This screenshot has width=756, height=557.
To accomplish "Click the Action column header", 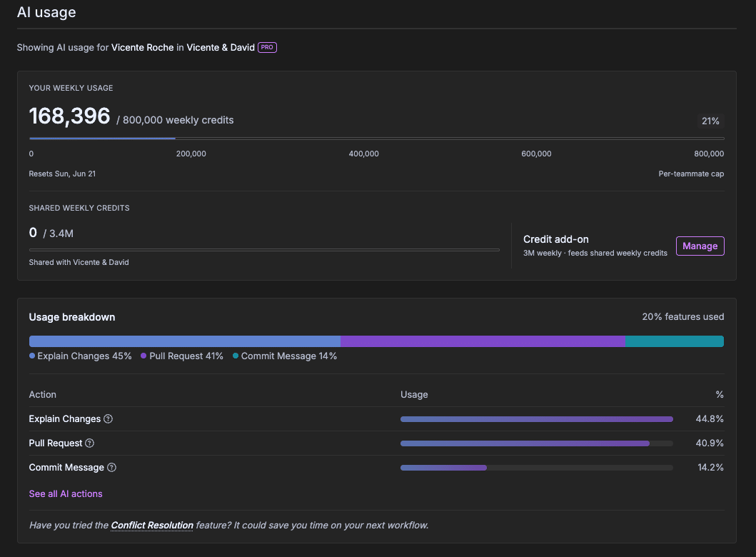I will 42,394.
